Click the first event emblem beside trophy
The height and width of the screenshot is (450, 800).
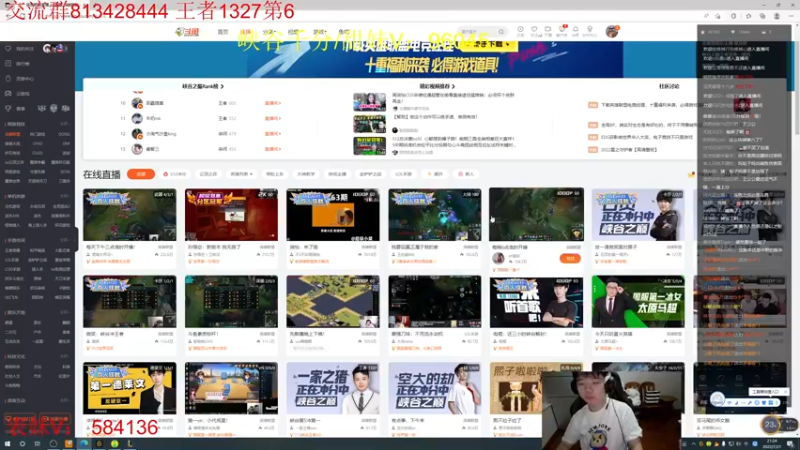tap(42, 109)
